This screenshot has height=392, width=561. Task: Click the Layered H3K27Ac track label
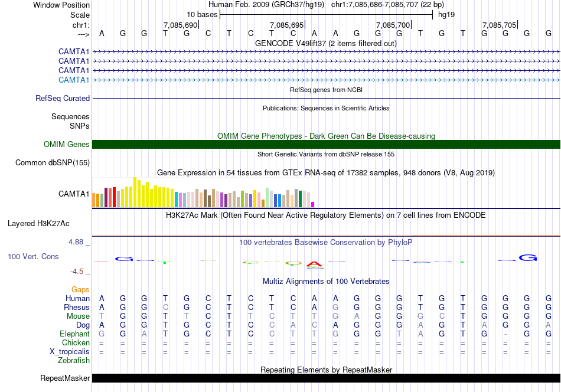click(x=38, y=224)
